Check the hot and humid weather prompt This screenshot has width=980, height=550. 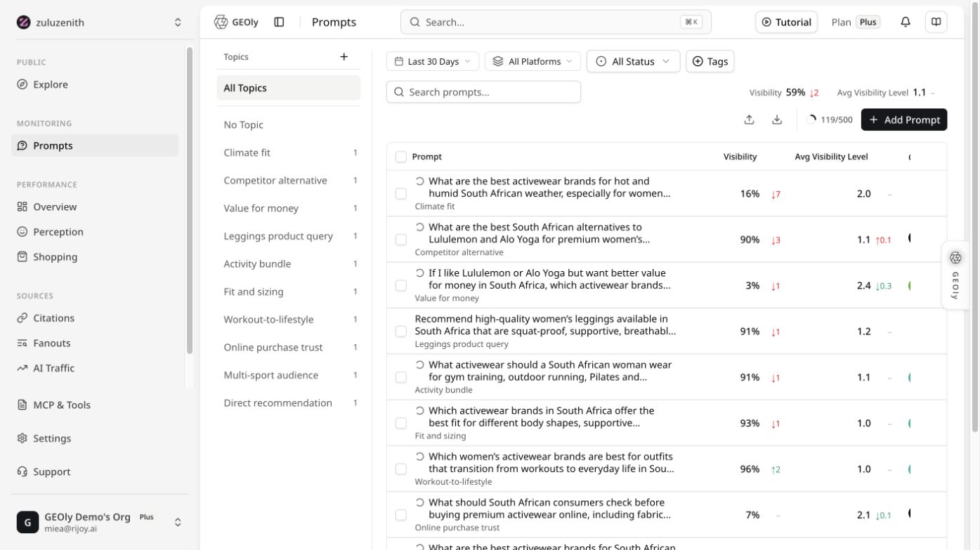pos(401,194)
